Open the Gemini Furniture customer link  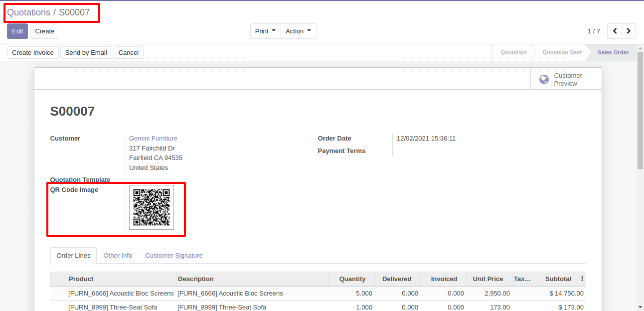(x=153, y=139)
